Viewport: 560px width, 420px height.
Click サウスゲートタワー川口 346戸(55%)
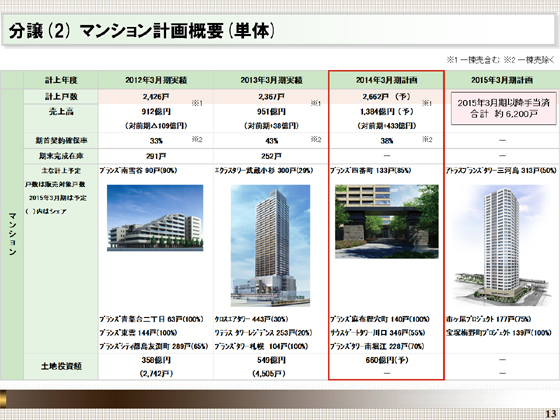[378, 333]
